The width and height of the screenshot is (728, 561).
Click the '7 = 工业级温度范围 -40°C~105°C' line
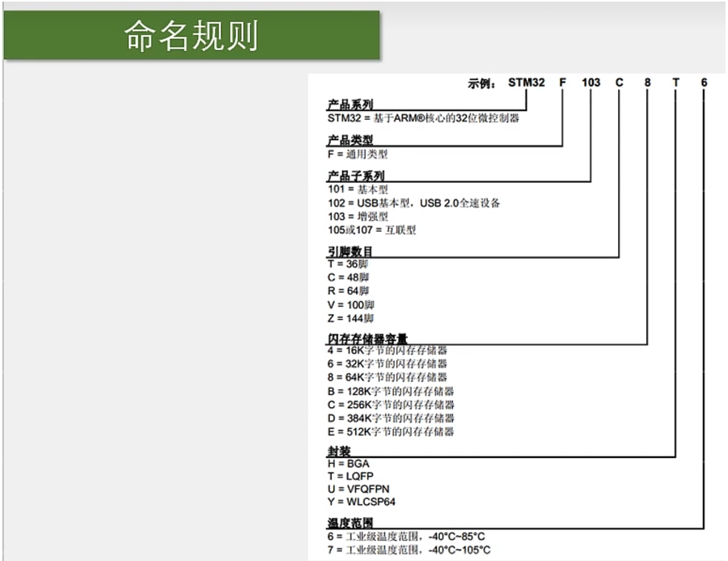click(408, 550)
